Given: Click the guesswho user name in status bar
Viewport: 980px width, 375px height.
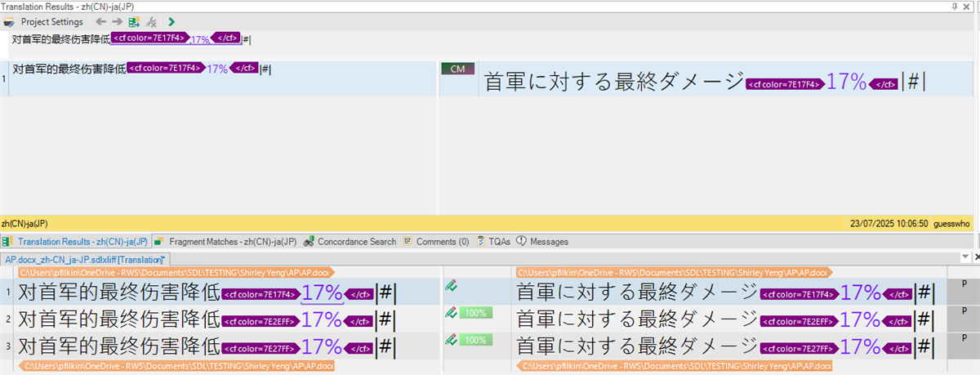Looking at the screenshot, I should point(952,223).
